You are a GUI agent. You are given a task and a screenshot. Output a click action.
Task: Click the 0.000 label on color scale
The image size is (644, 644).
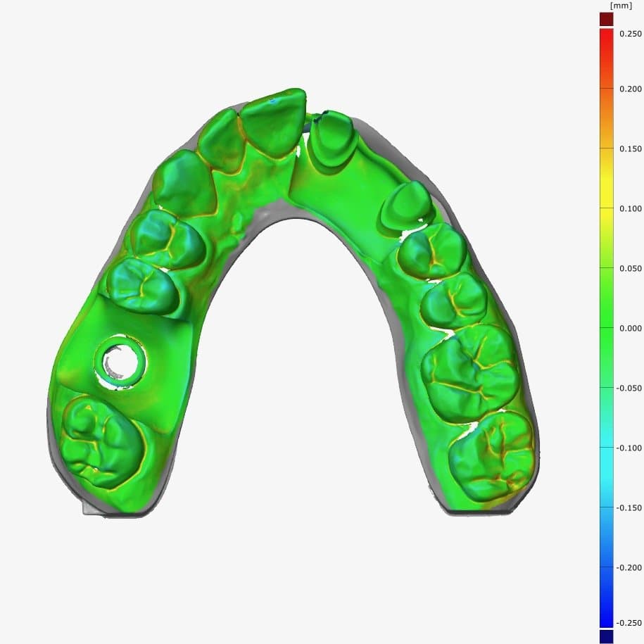630,328
